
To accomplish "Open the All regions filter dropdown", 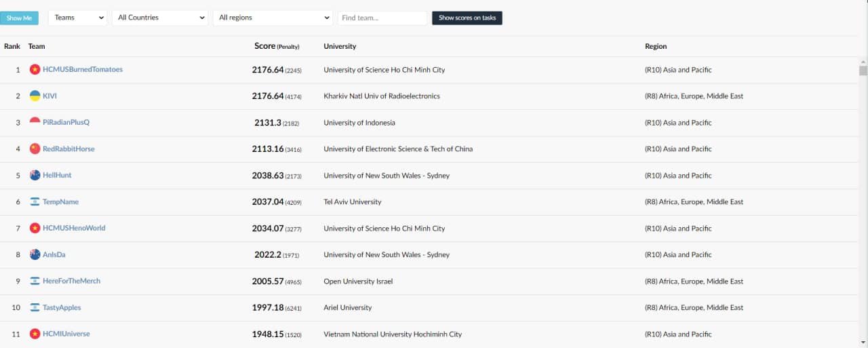I will 273,18.
